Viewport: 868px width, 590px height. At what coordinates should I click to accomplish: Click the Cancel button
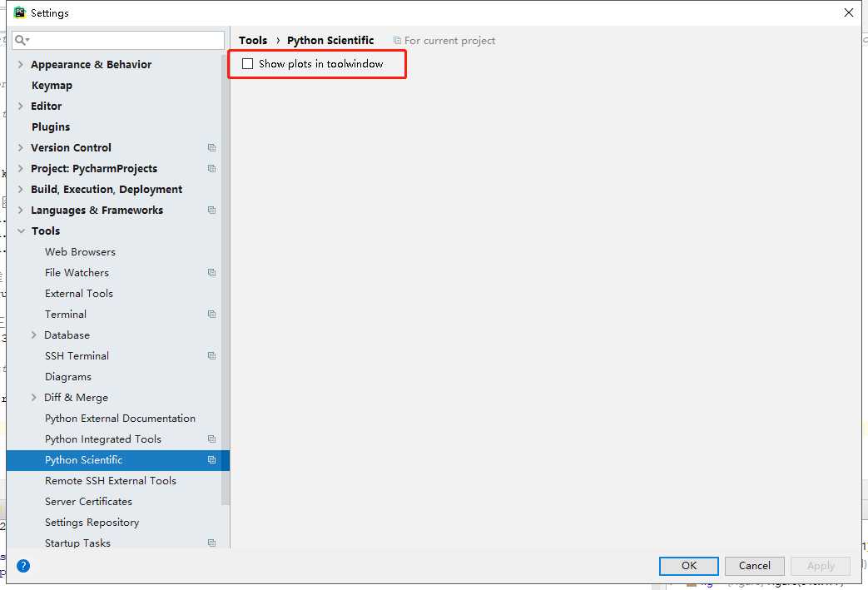(x=755, y=566)
